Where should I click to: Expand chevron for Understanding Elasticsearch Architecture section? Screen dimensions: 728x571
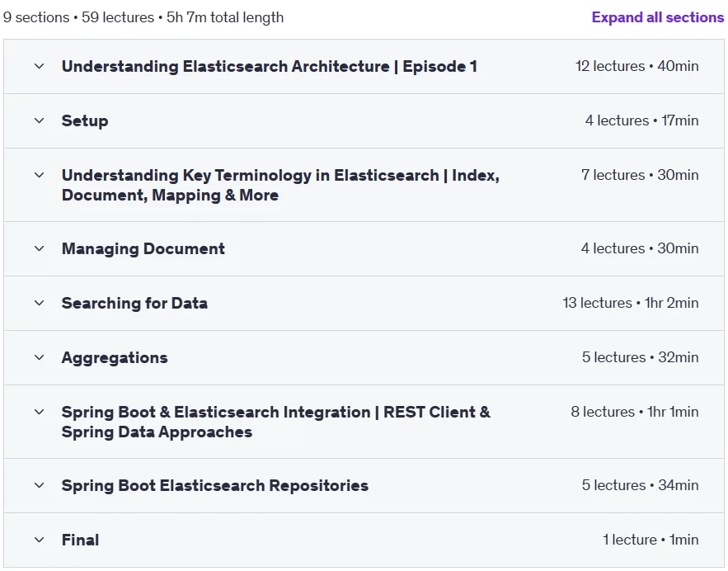tap(40, 67)
